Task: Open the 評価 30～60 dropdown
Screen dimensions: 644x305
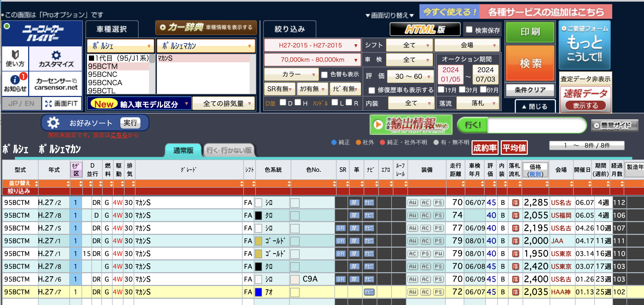Action: click(x=410, y=76)
